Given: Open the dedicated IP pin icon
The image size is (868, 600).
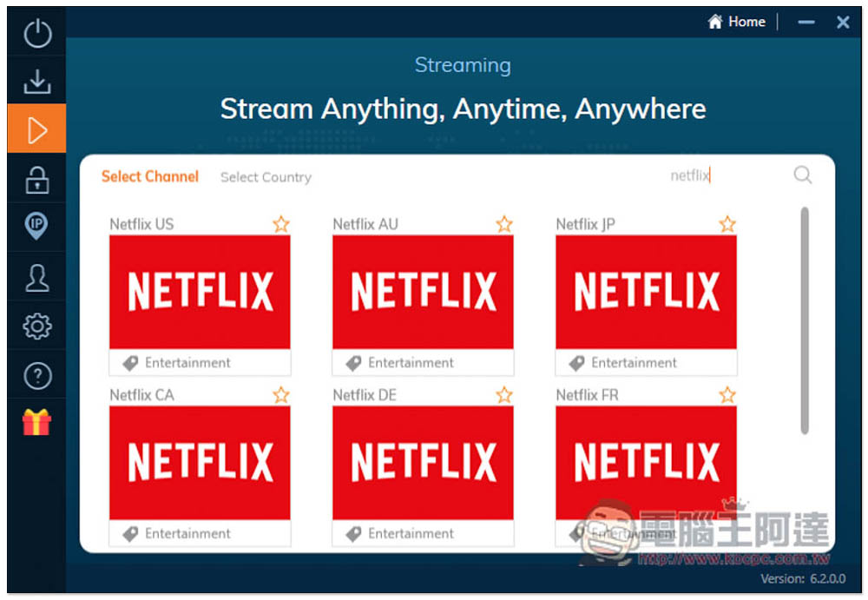Looking at the screenshot, I should point(36,227).
